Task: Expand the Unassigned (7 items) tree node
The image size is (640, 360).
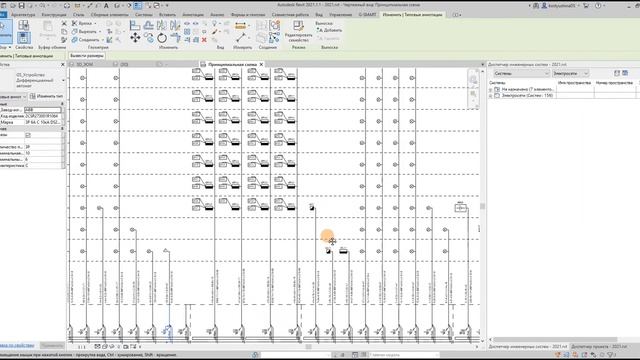Action: tap(491, 89)
